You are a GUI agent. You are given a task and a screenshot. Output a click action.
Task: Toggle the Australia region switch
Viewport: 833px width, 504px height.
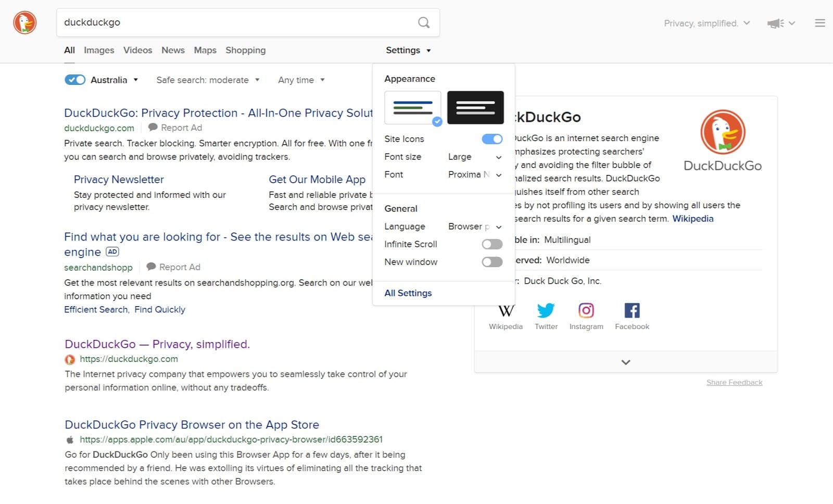74,79
